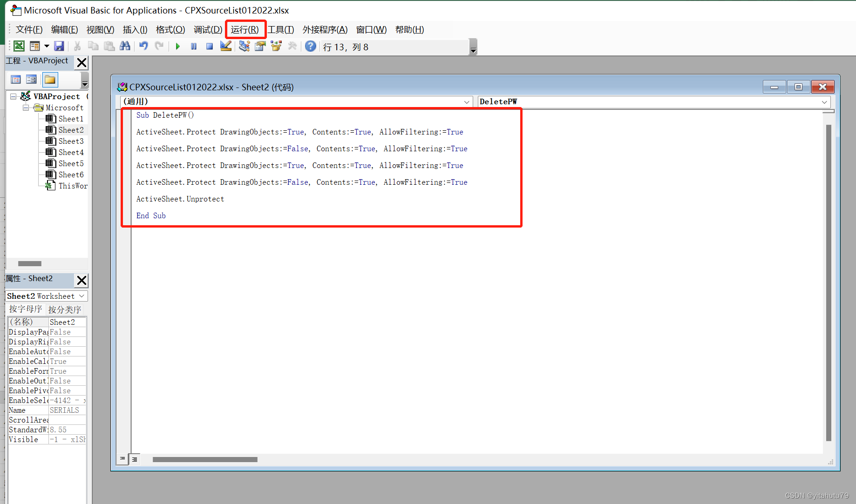The image size is (856, 504).
Task: Switch to the 按分类序 tab
Action: point(65,309)
